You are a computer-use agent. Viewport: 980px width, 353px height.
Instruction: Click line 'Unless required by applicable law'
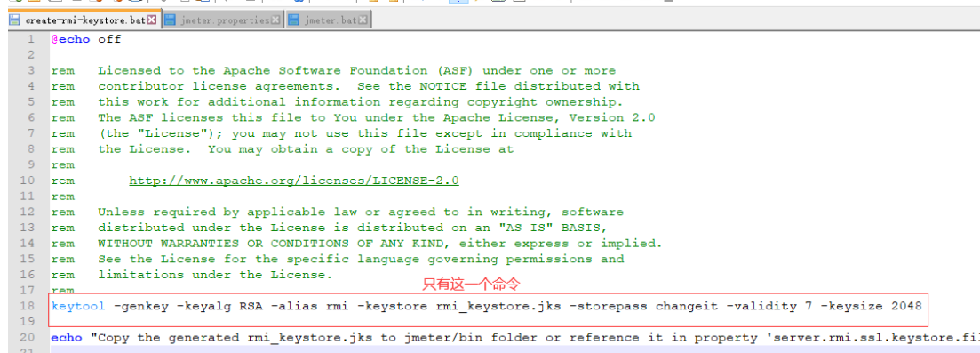tap(361, 212)
